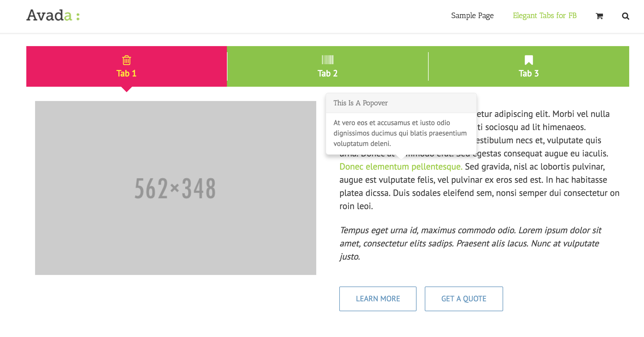Click the pointer arrow beneath Tab 1
This screenshot has width=644, height=337.
[127, 89]
